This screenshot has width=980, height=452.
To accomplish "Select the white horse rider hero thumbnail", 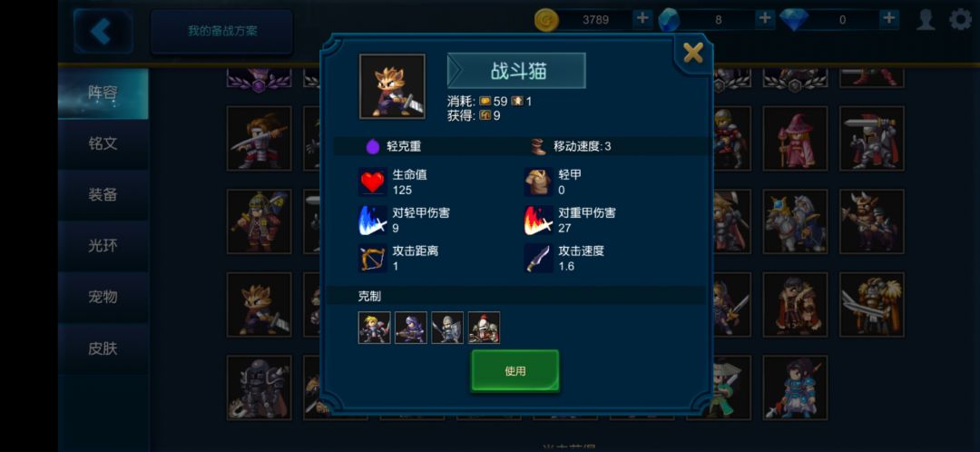I will coord(795,221).
